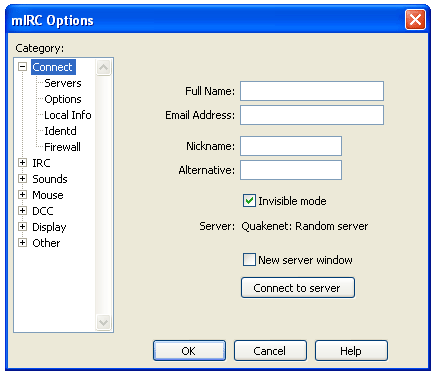The width and height of the screenshot is (435, 374).
Task: Expand the IRC category
Action: (x=22, y=163)
